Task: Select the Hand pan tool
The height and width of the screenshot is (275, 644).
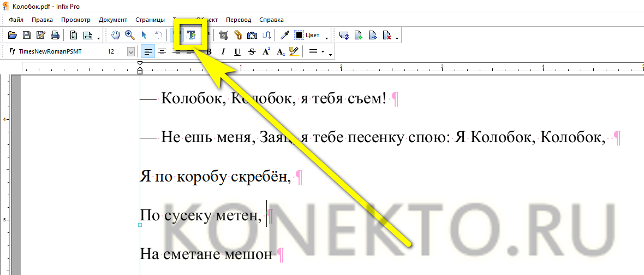Action: pyautogui.click(x=116, y=36)
